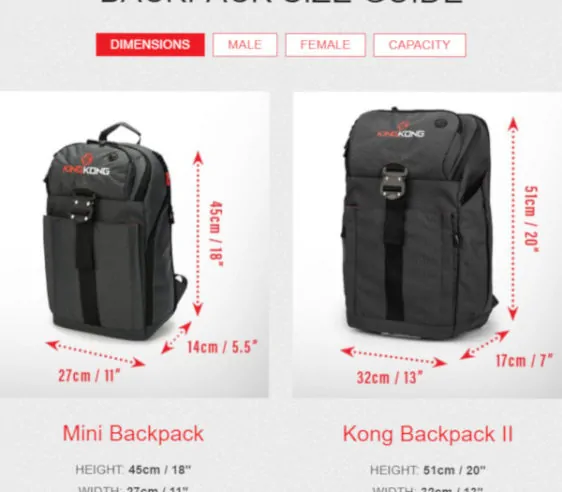Show the CAPACITY tab
Screen dimensions: 562x492
tap(419, 45)
